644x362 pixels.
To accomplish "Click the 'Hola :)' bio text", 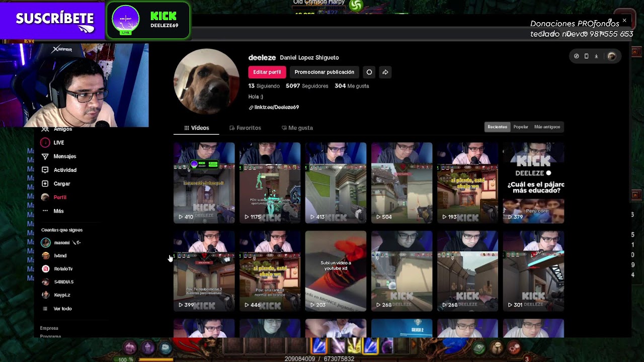I will 256,97.
